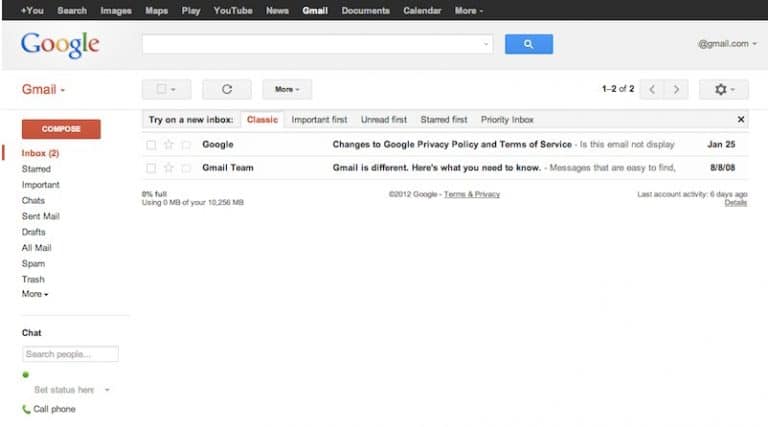Click the Details account activity link

(x=736, y=203)
